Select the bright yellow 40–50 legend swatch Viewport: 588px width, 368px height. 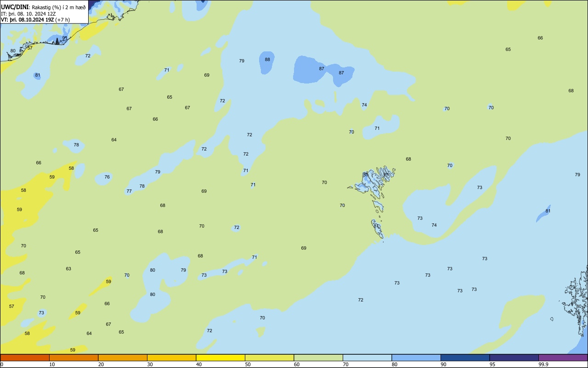click(220, 358)
